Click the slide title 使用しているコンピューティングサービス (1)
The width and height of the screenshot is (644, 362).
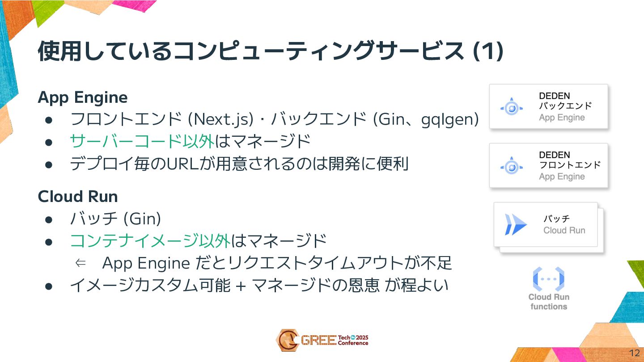pyautogui.click(x=271, y=51)
